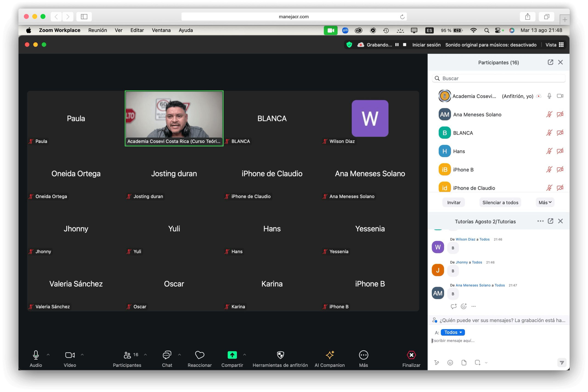
Task: Open the Participantes panel icon
Action: 127,355
